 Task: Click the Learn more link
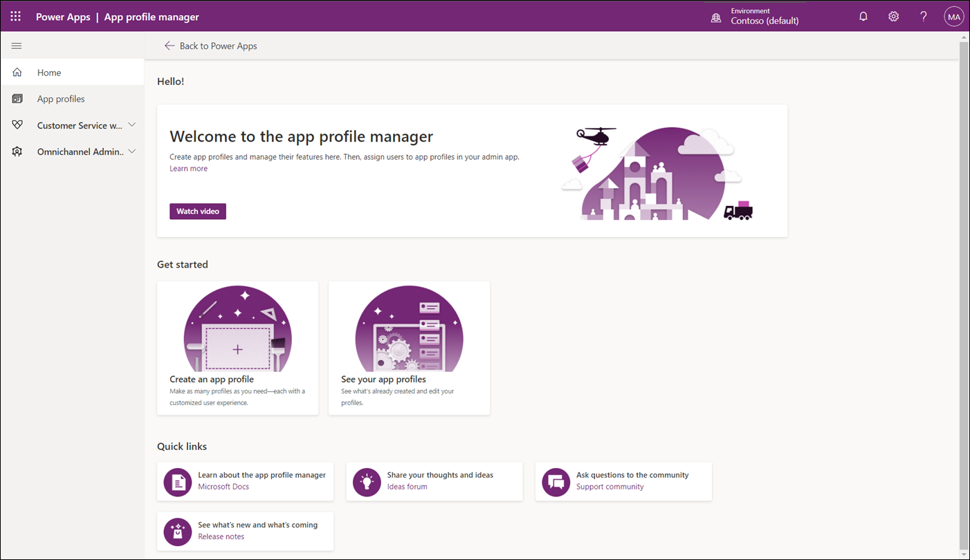[x=188, y=169]
